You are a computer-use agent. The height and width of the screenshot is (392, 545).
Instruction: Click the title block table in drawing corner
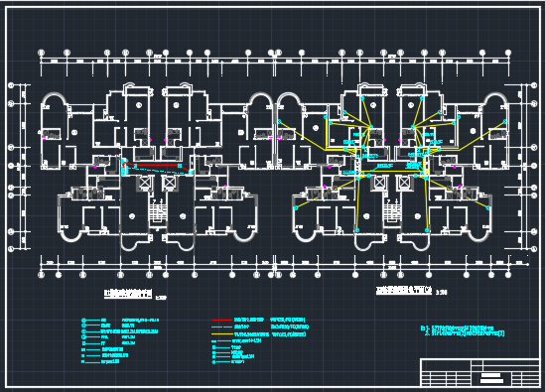point(479,372)
